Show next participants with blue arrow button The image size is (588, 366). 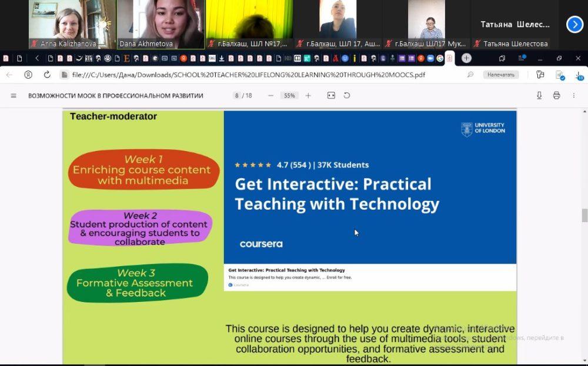point(574,25)
